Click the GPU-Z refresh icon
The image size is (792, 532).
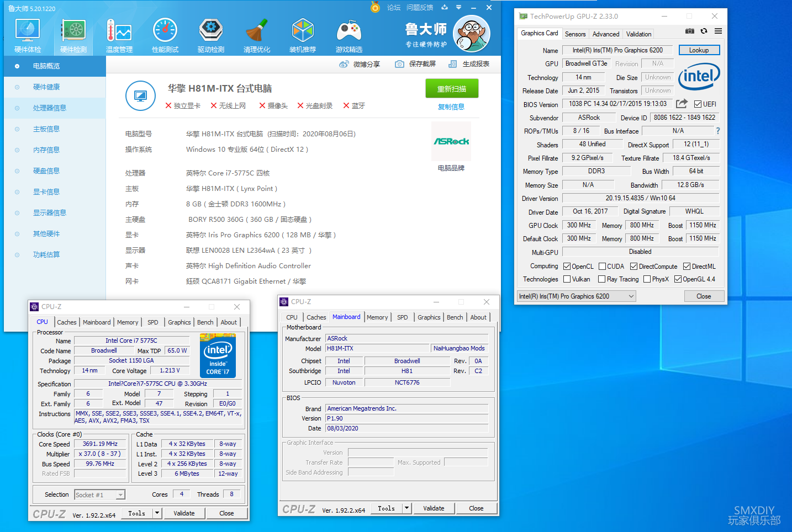click(x=704, y=31)
